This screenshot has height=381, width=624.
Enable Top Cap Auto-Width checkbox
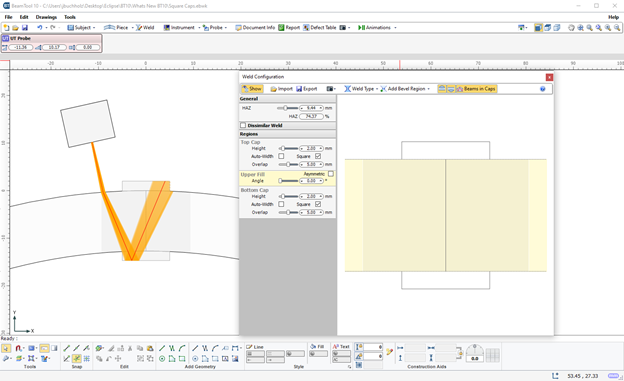(x=281, y=156)
